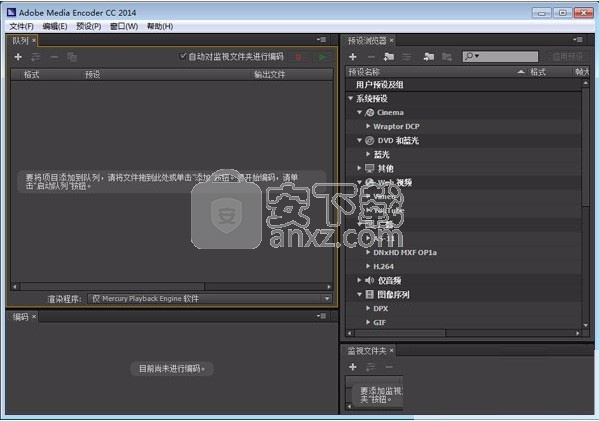Select the 队列 tab
Image resolution: width=599 pixels, height=421 pixels.
[x=20, y=40]
